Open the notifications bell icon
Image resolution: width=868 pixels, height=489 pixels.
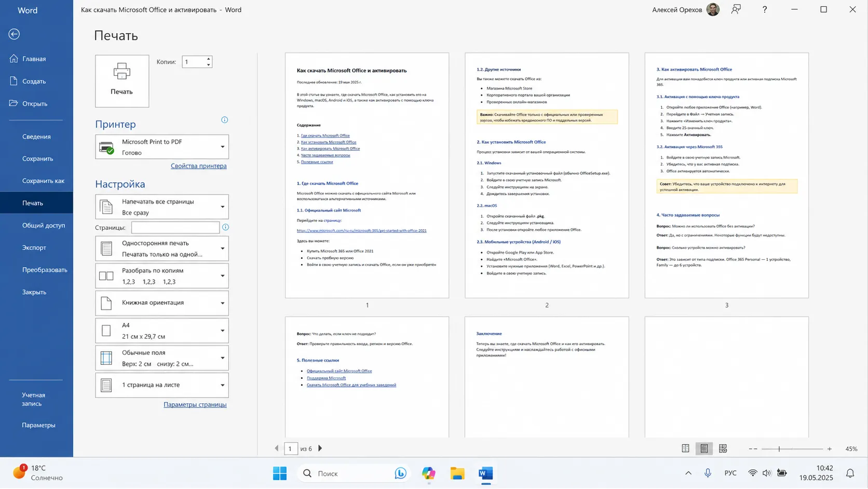pos(850,473)
